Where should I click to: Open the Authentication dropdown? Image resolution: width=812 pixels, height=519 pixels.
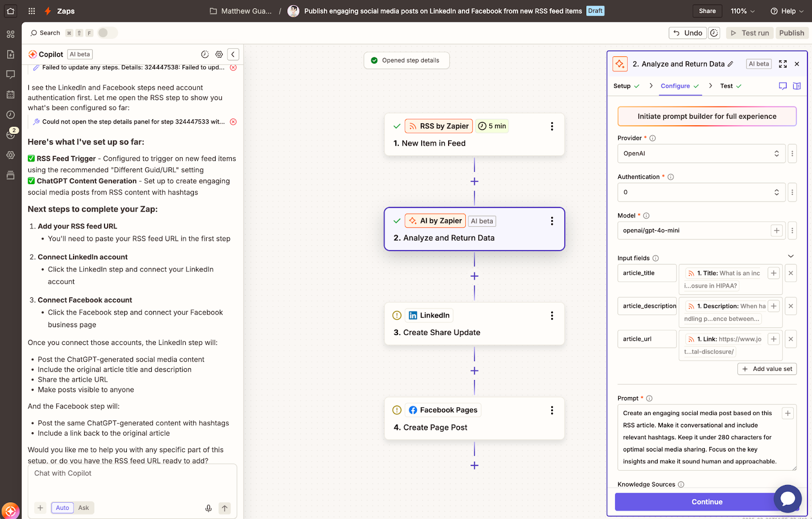(x=701, y=192)
